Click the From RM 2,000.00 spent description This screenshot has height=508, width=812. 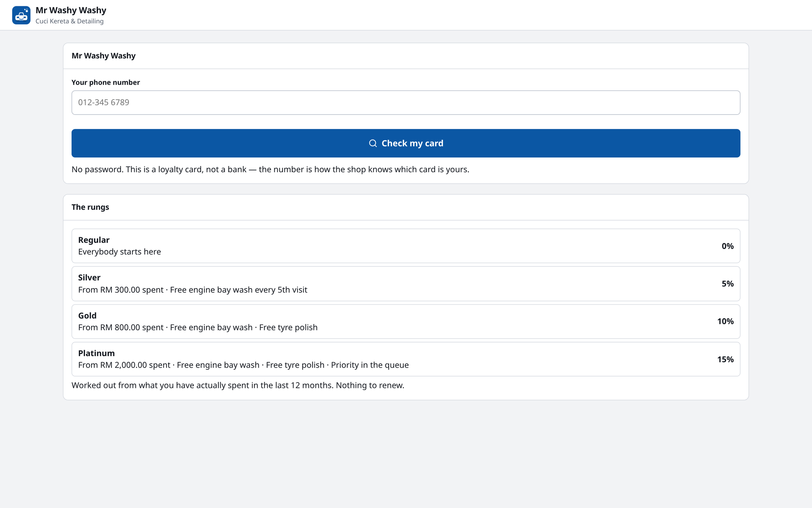pyautogui.click(x=243, y=365)
